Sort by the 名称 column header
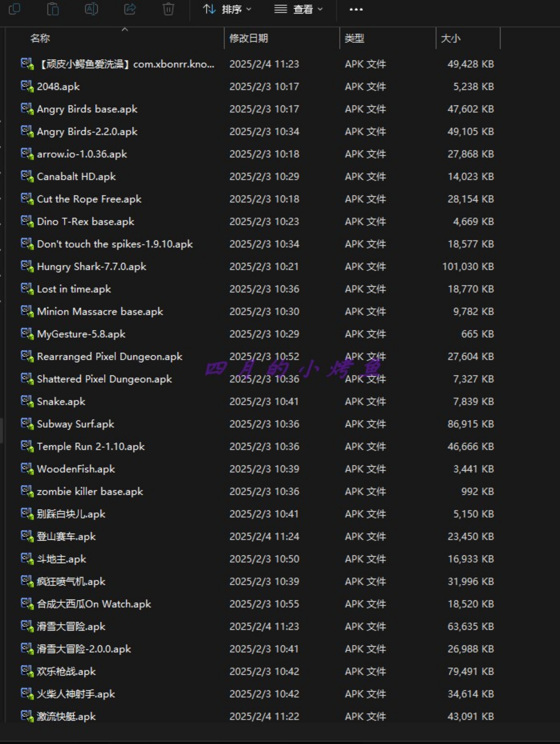This screenshot has width=560, height=744. 40,38
